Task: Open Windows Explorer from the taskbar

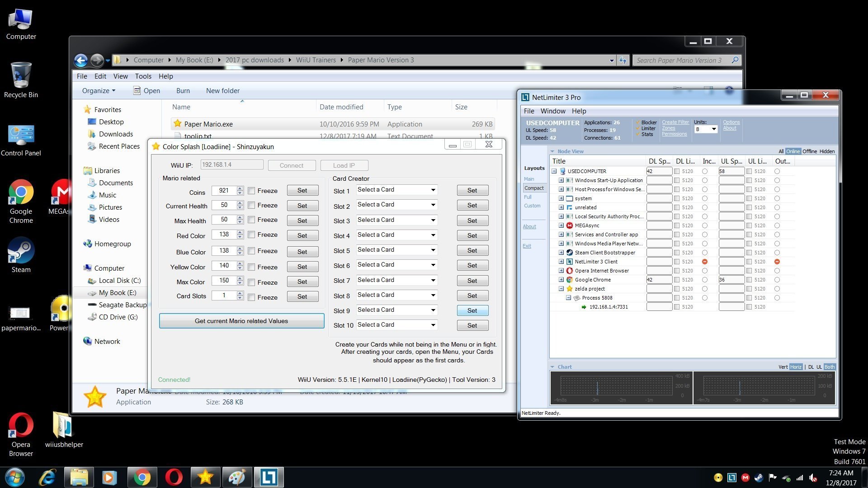Action: point(79,477)
